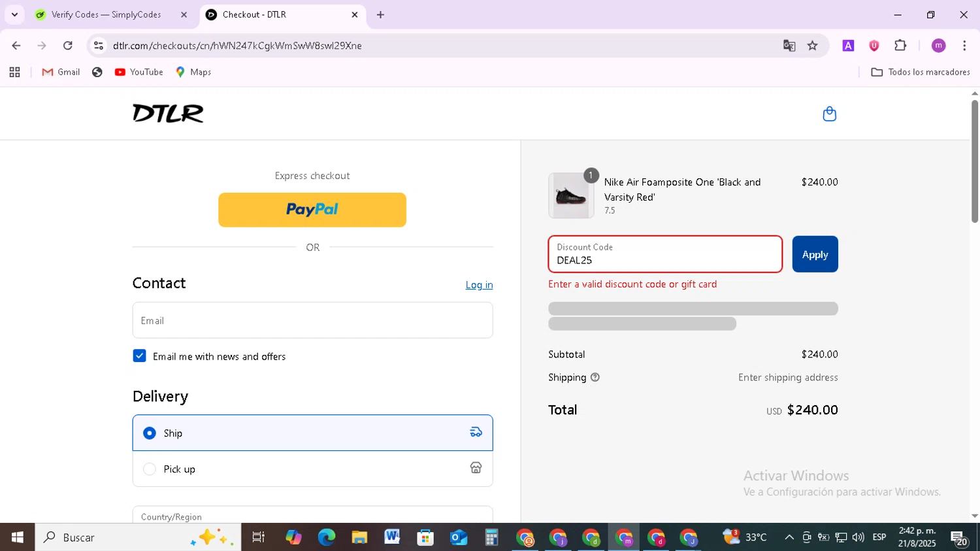Open the ESP language indicator

(879, 537)
